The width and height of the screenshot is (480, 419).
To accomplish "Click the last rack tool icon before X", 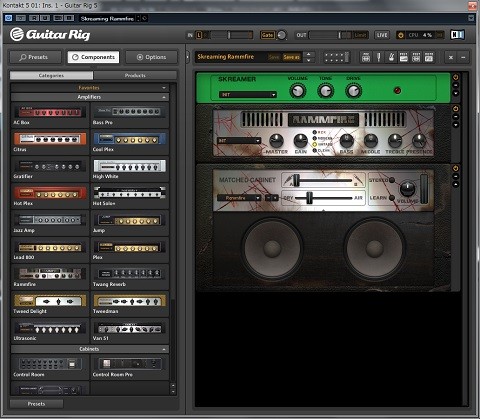I will [429, 57].
